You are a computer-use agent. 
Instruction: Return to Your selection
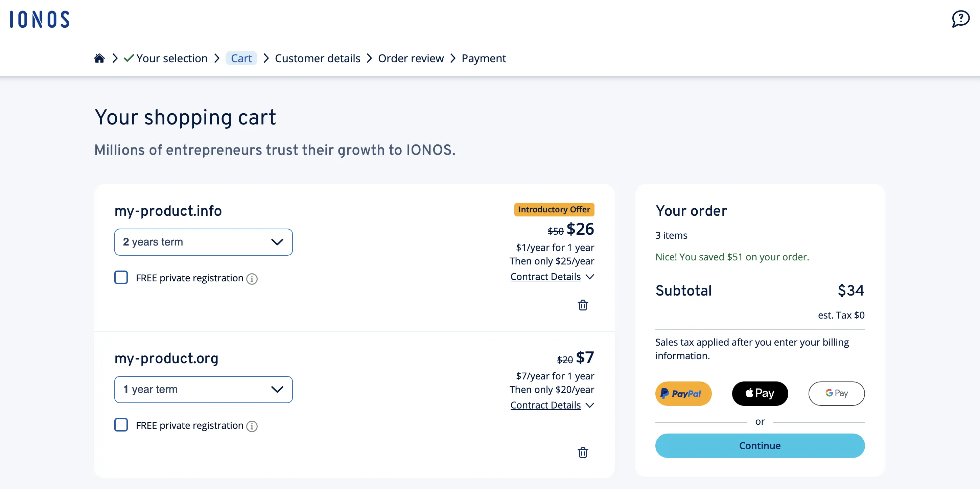pos(171,58)
